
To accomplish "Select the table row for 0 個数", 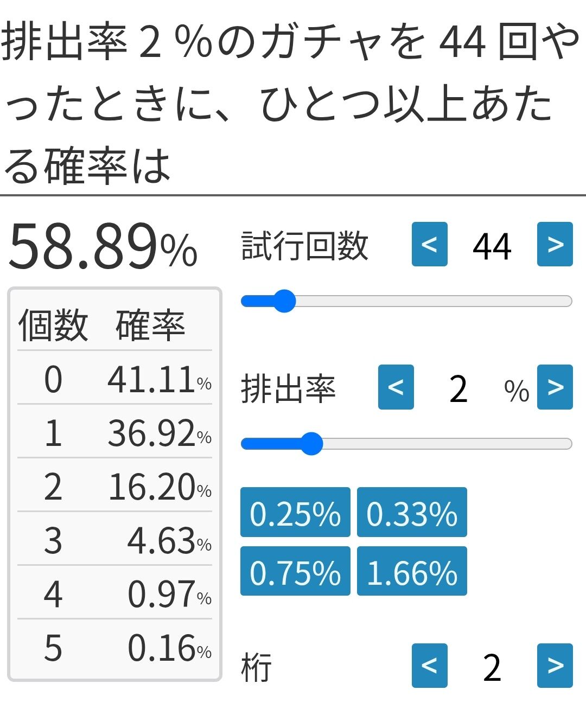I will tap(114, 378).
